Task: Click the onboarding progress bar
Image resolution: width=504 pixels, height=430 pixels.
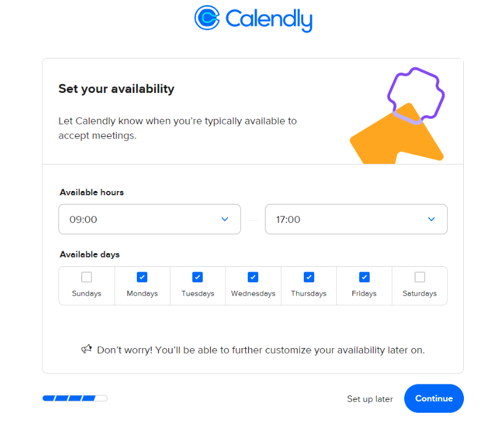Action: (75, 399)
